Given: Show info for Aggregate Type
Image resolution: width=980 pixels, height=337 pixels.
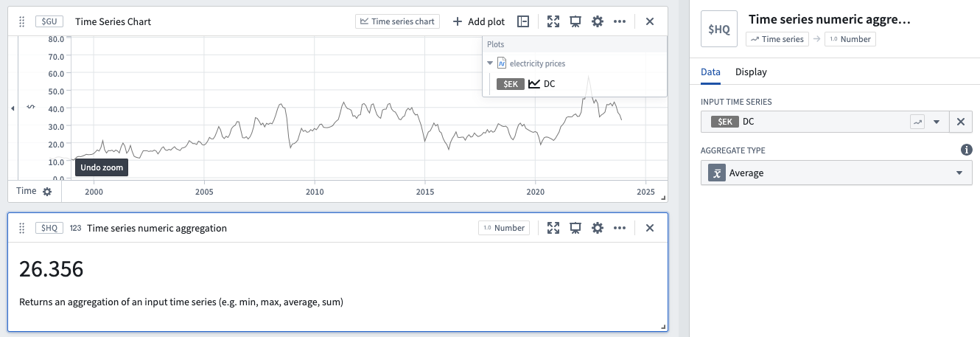Looking at the screenshot, I should click(x=967, y=150).
